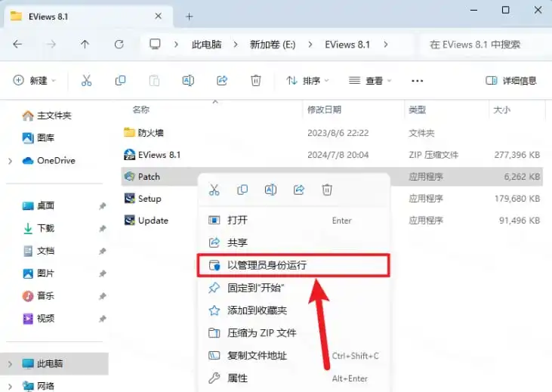Click the Cut icon in the context menu
Image resolution: width=552 pixels, height=392 pixels.
[214, 190]
